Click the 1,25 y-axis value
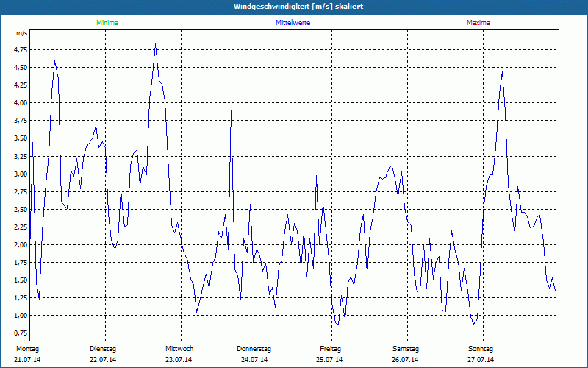The width and height of the screenshot is (588, 368). (21, 297)
